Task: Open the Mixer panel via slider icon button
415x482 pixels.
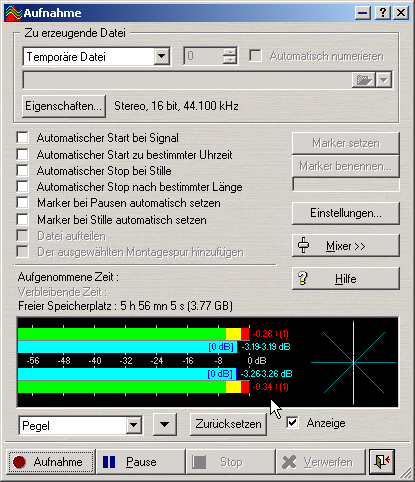Action: 346,246
